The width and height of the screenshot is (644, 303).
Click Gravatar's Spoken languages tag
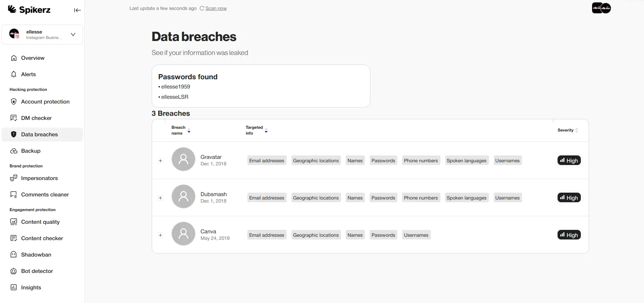466,161
